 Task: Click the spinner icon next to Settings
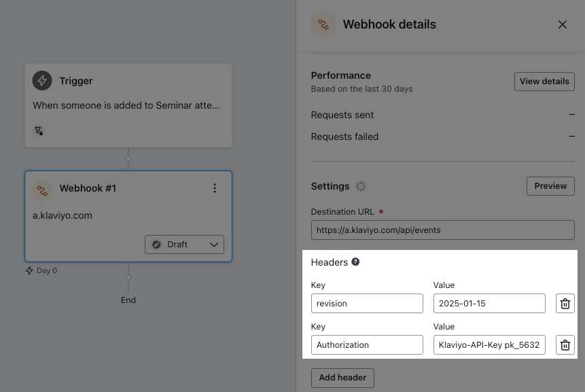click(x=361, y=186)
